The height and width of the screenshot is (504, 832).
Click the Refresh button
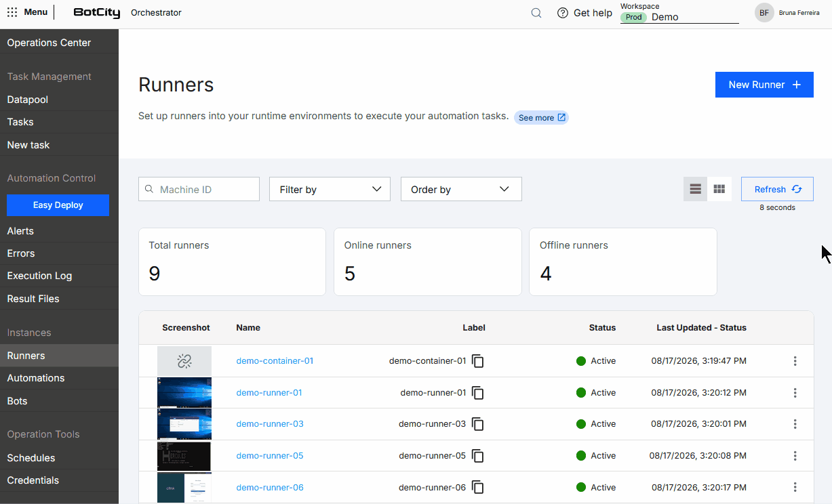pyautogui.click(x=777, y=190)
